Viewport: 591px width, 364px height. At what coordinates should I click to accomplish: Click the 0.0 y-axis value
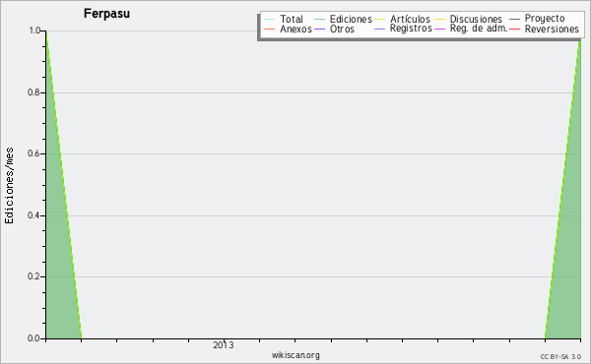pos(33,338)
